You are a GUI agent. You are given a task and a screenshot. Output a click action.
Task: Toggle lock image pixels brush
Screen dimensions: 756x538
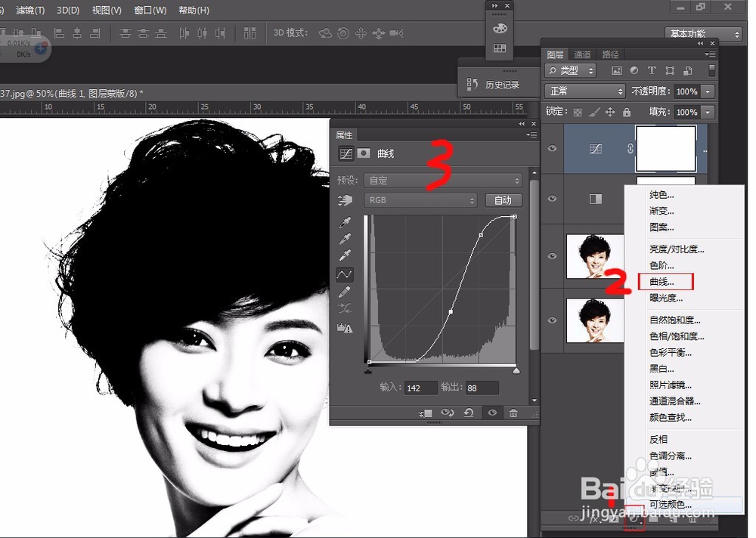(594, 113)
